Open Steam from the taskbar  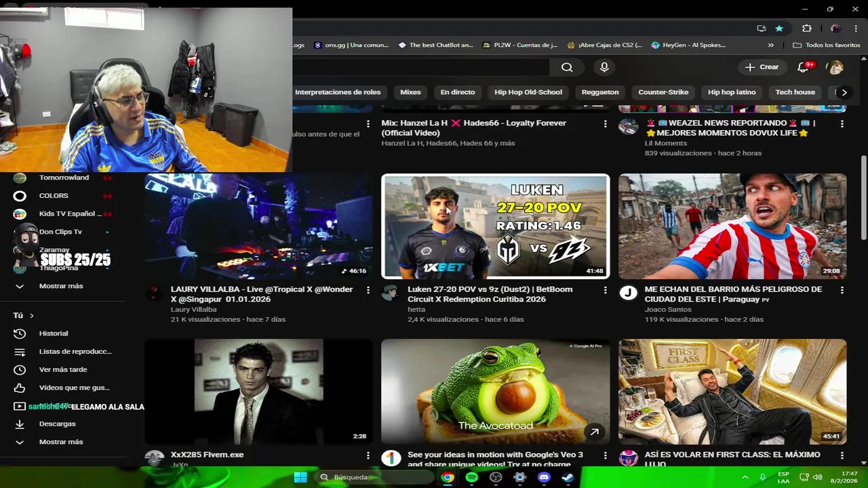click(x=568, y=477)
